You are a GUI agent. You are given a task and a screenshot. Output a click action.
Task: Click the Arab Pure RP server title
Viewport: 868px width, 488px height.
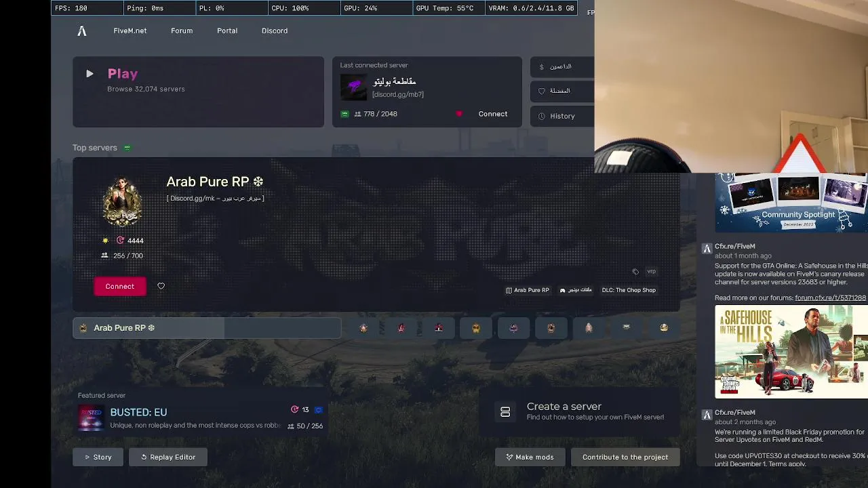215,182
